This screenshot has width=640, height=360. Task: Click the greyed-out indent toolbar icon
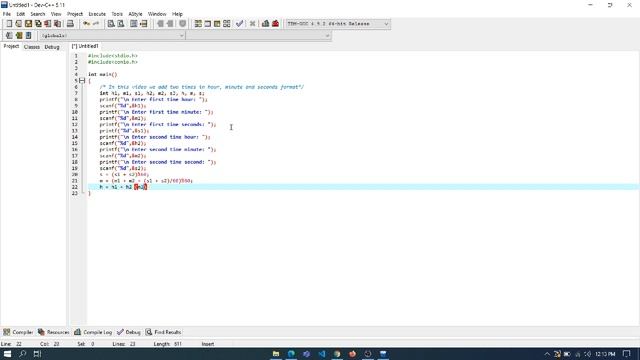tap(160, 24)
